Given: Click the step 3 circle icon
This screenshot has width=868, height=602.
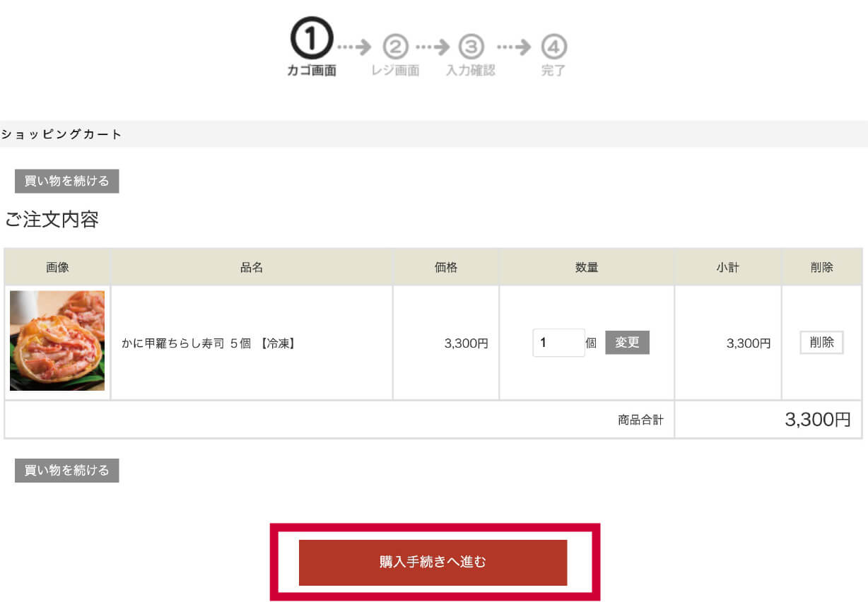Looking at the screenshot, I should 471,47.
